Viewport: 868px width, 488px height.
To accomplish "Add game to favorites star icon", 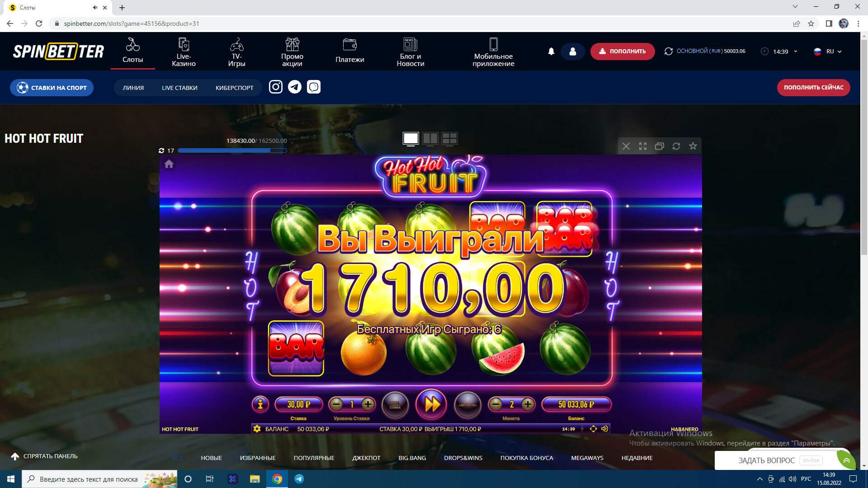I will 693,146.
